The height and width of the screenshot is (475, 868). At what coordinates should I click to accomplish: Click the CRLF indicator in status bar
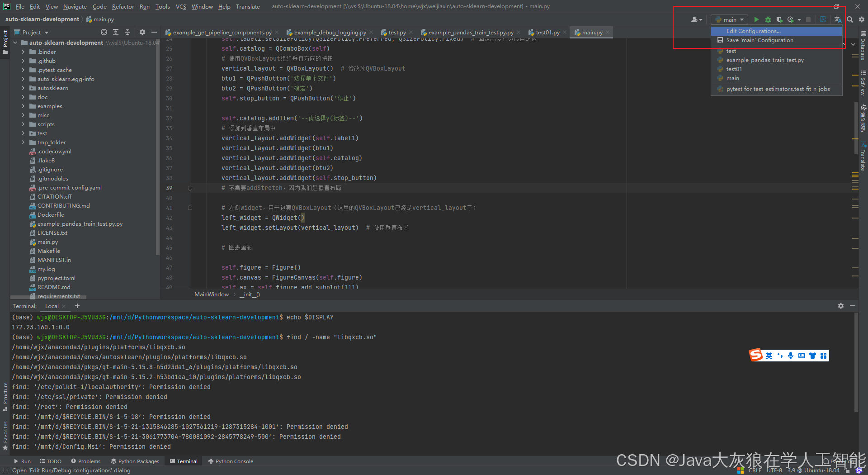pos(755,470)
